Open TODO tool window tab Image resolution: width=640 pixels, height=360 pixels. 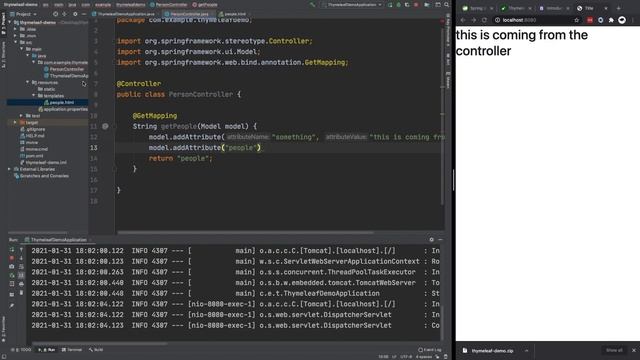coord(21,350)
